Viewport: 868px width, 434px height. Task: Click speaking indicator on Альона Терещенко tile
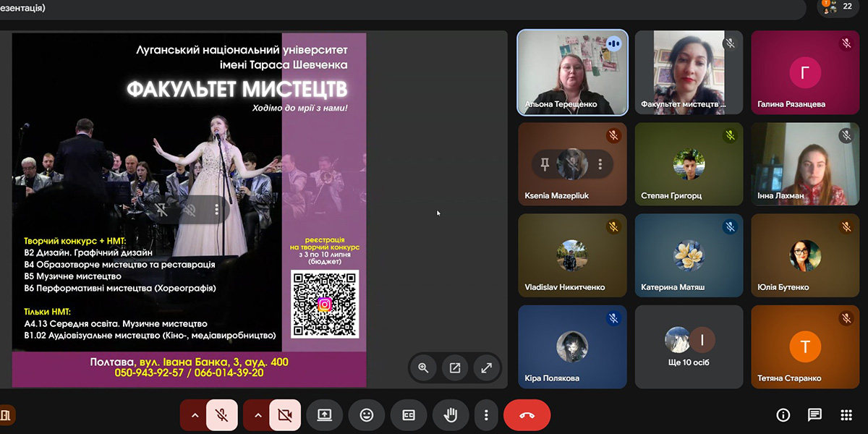click(614, 43)
